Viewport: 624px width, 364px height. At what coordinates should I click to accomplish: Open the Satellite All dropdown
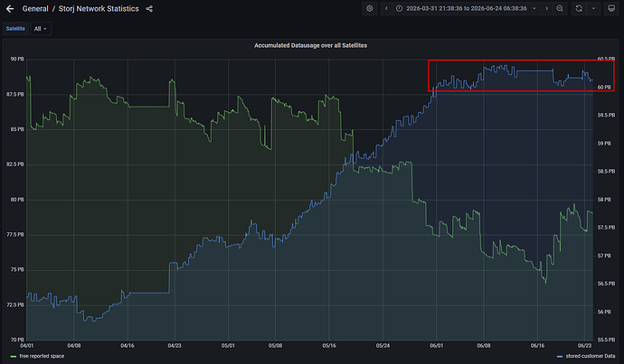click(40, 29)
